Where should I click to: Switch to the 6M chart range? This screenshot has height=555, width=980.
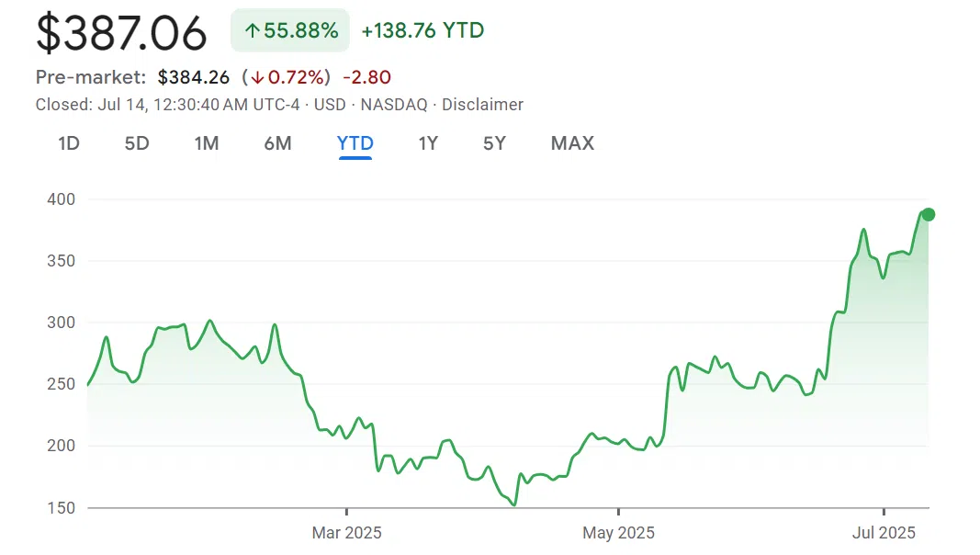coord(277,143)
